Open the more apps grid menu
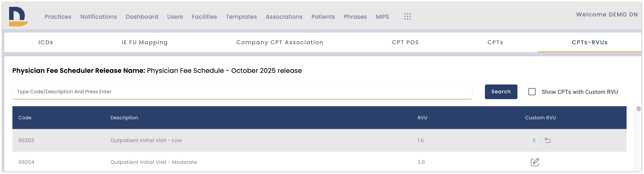This screenshot has height=174, width=644. [407, 17]
